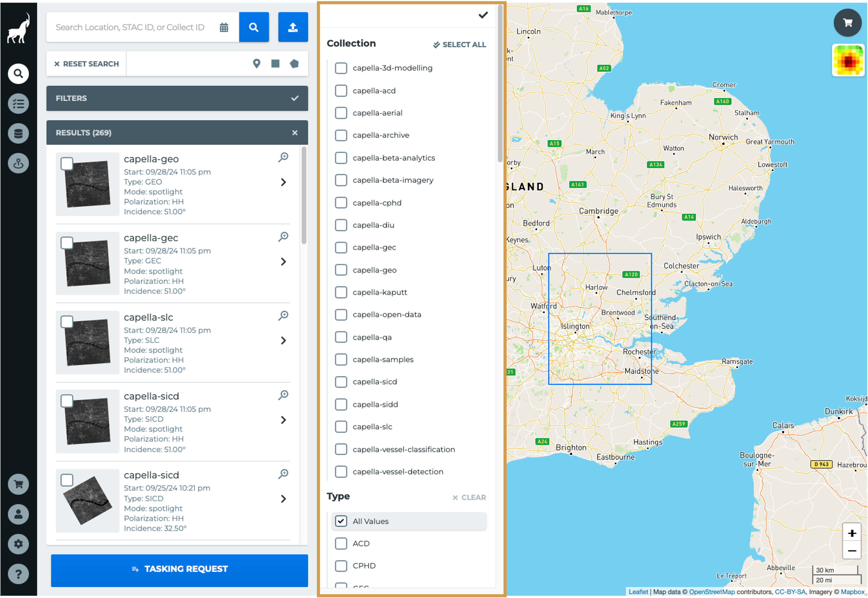Screen dimensions: 868x598
Task: Open the Leaflet attribution link
Action: click(x=638, y=592)
